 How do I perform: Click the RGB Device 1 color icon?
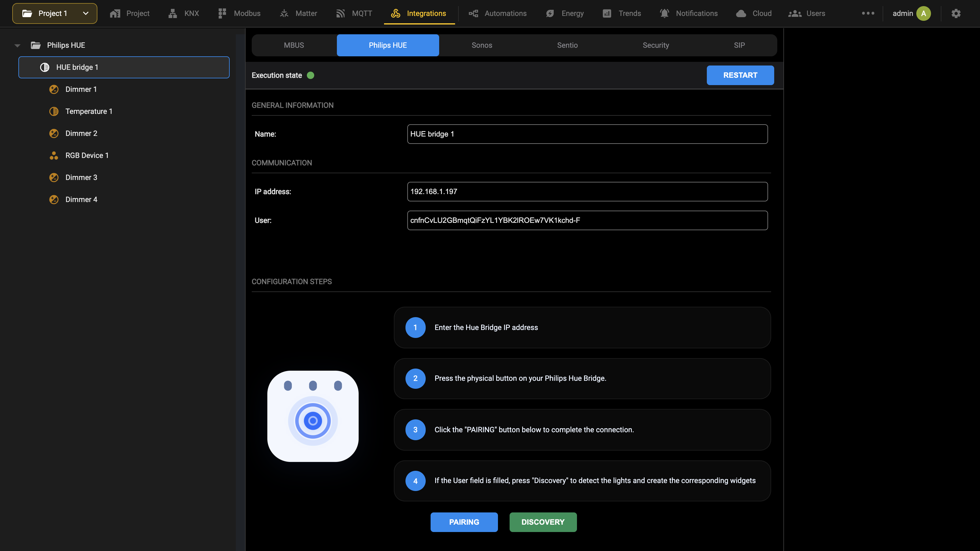pyautogui.click(x=54, y=156)
